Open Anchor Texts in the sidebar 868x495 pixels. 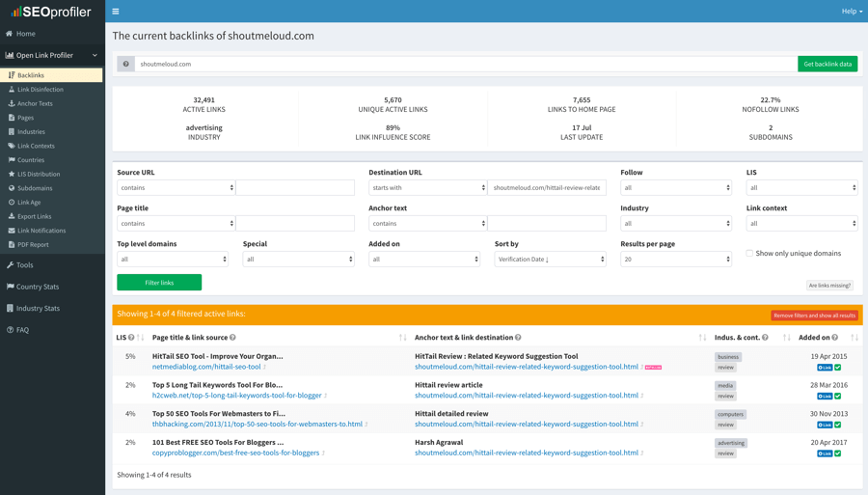point(35,103)
